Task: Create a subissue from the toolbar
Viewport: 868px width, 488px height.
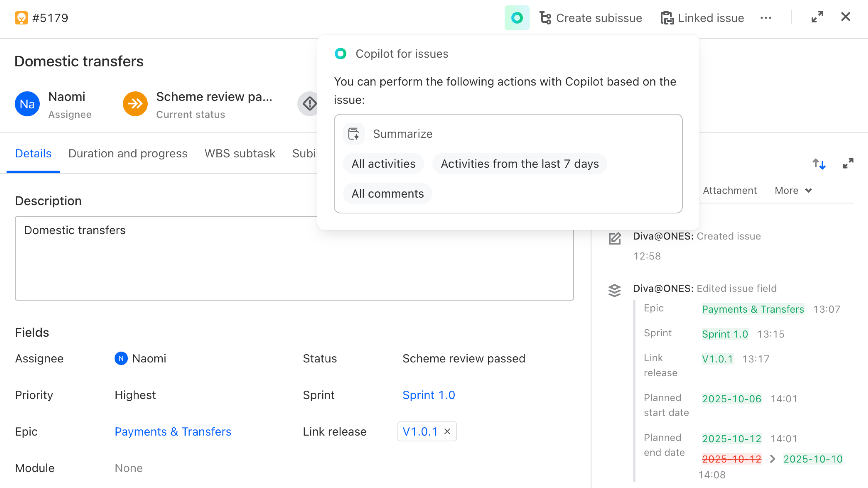Action: coord(591,18)
